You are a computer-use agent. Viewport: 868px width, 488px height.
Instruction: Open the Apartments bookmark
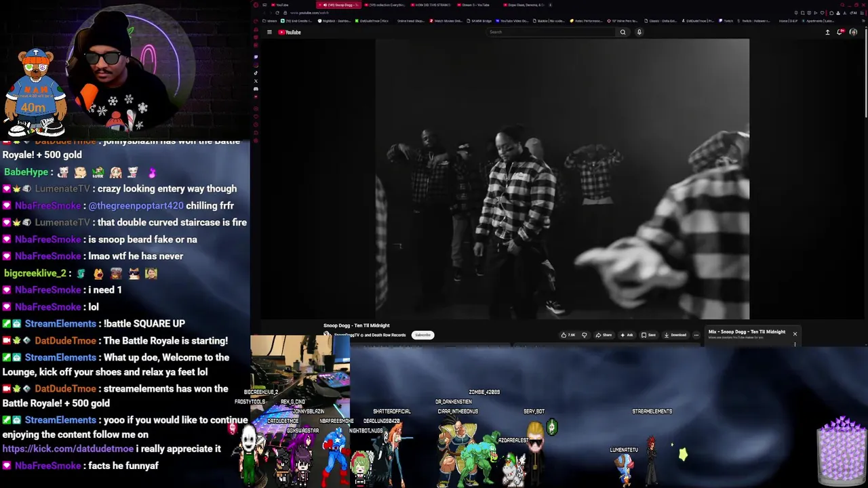(x=817, y=21)
